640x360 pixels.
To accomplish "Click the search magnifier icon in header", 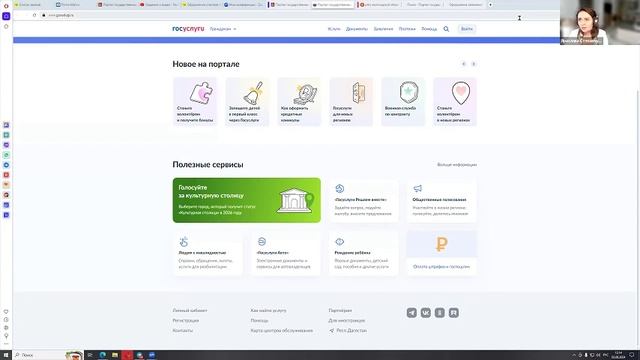I will [446, 29].
